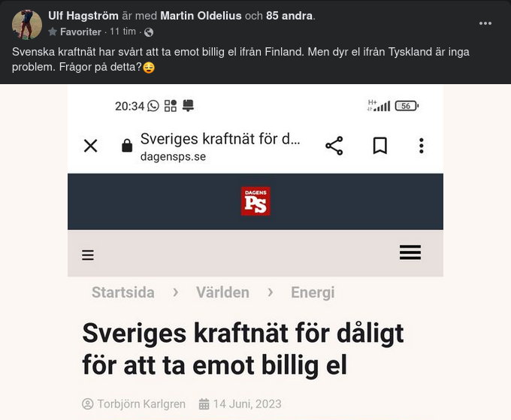
Task: Click the Favoriter star icon
Action: point(53,32)
